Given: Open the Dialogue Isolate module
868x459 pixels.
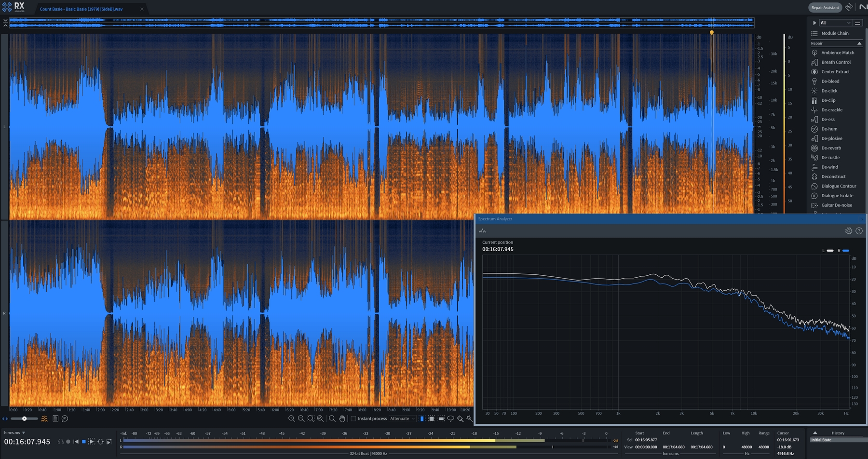Looking at the screenshot, I should [837, 196].
